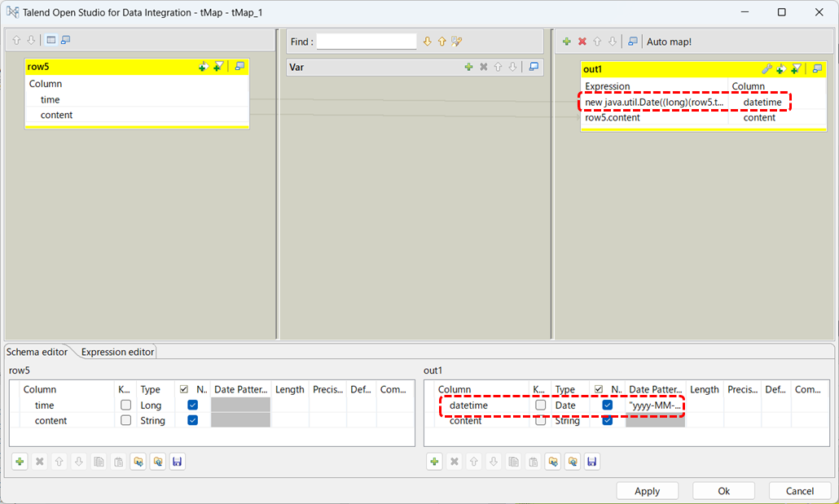Click datetime column name in out1 mapping table
Viewport: 839px width, 504px height.
pyautogui.click(x=762, y=103)
